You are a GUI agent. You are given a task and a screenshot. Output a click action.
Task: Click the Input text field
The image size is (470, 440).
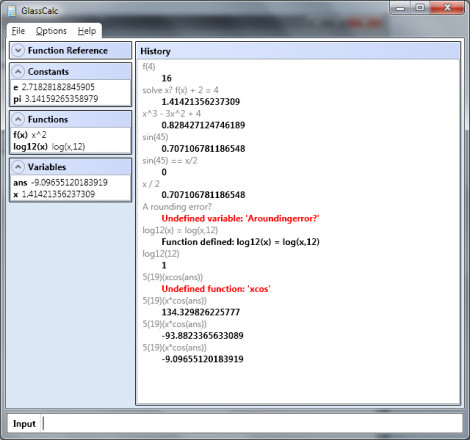tap(252, 424)
